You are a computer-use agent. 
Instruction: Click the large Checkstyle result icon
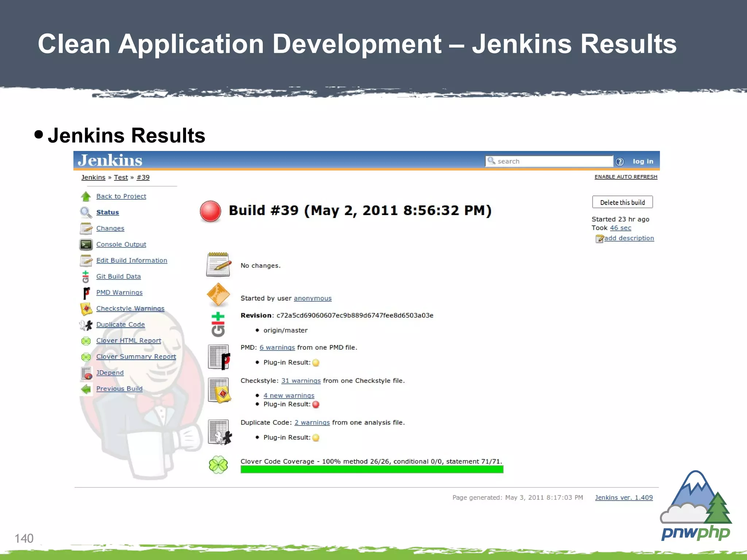[x=219, y=390]
